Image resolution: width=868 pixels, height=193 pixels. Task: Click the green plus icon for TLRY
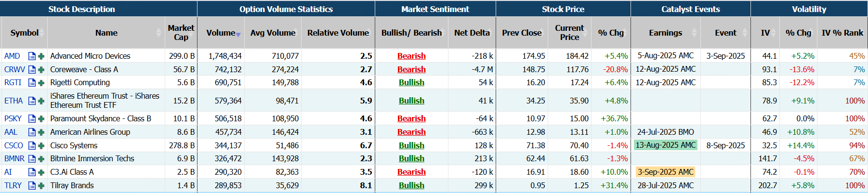coord(41,186)
